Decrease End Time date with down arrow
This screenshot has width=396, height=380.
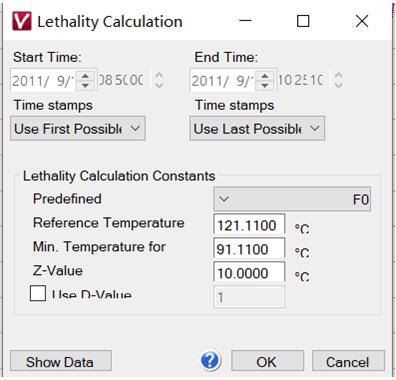(265, 85)
